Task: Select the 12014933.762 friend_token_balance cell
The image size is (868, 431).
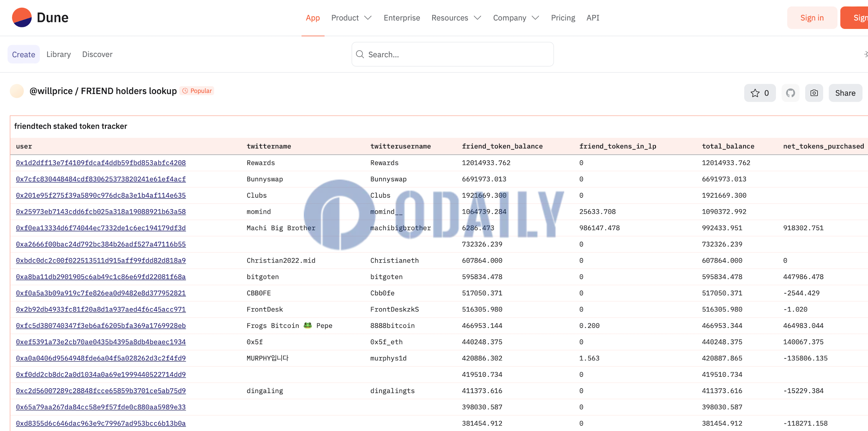Action: tap(486, 163)
